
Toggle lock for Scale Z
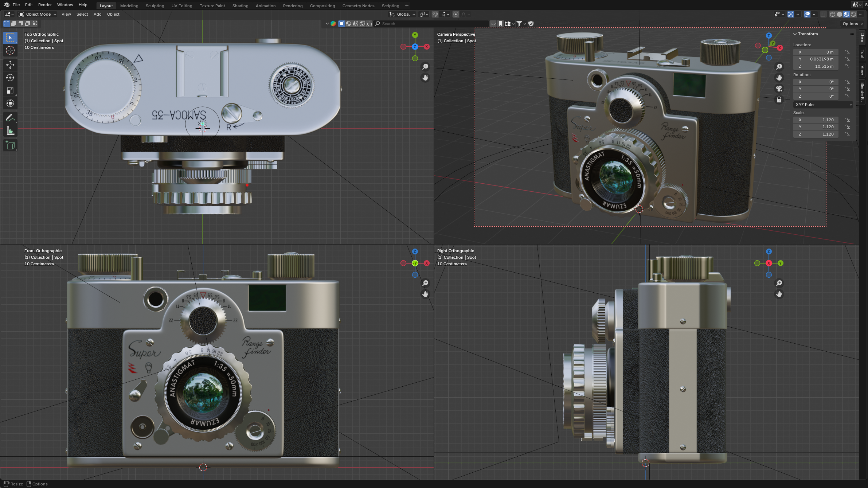[x=848, y=134]
